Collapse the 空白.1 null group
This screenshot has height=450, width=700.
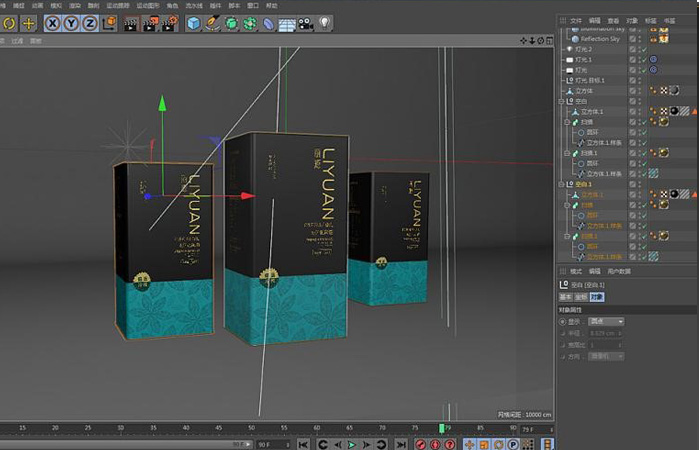tap(561, 185)
